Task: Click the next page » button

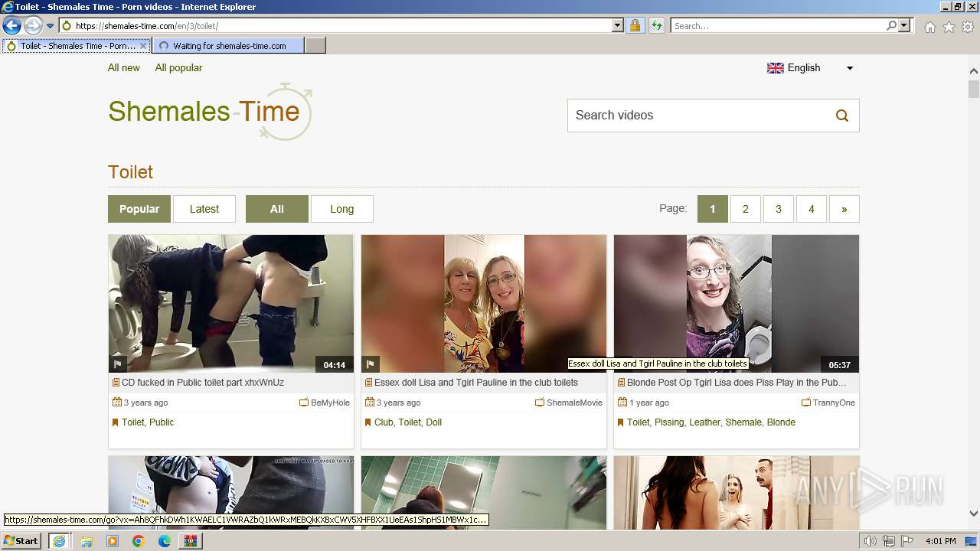Action: (844, 209)
